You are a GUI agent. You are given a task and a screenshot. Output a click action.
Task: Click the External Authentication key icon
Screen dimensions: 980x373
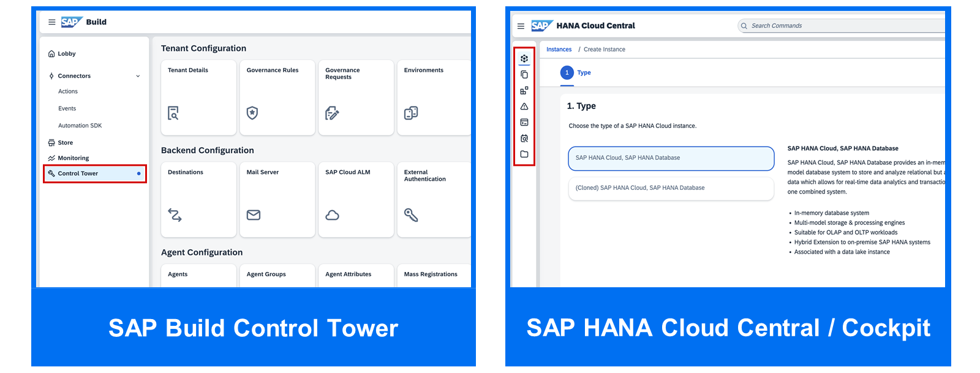coord(411,215)
